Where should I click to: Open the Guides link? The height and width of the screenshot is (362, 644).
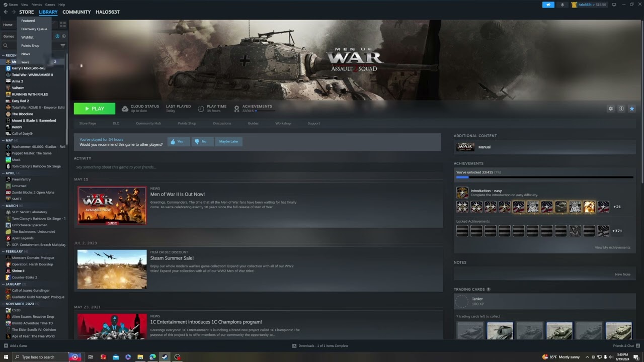(x=253, y=123)
